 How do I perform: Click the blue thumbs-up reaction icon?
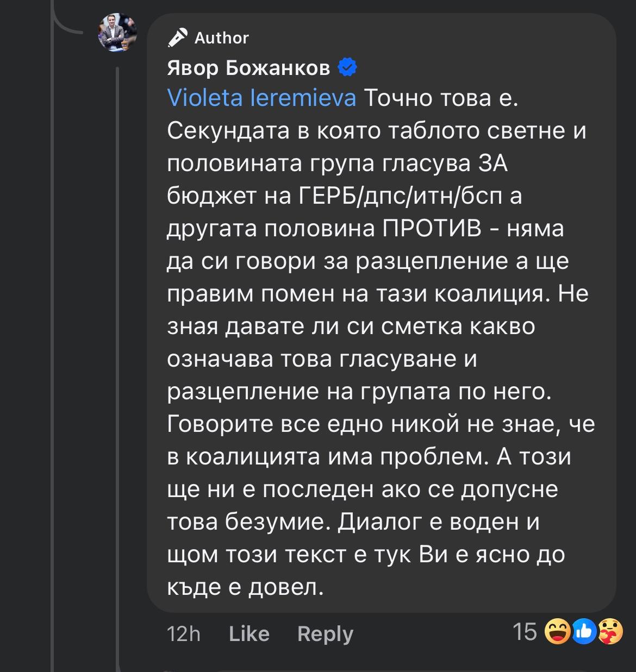[x=584, y=631]
